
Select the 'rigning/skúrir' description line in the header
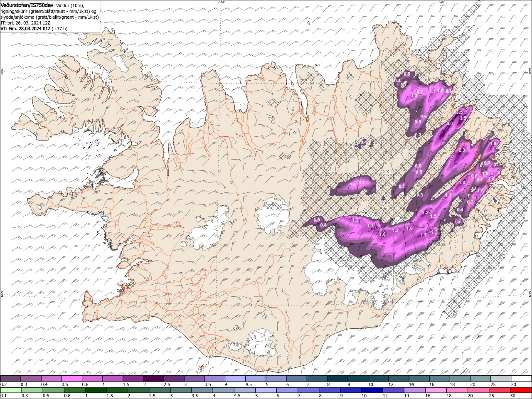pyautogui.click(x=49, y=11)
